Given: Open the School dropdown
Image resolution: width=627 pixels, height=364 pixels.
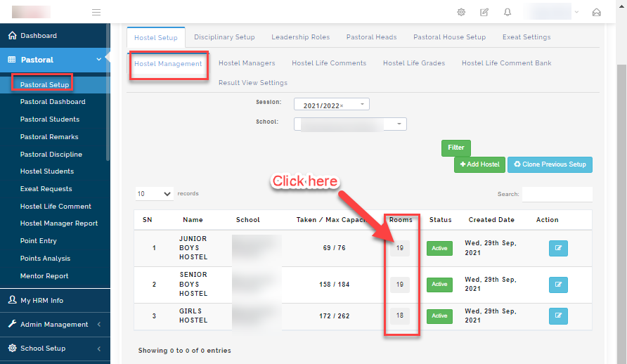Looking at the screenshot, I should click(350, 124).
